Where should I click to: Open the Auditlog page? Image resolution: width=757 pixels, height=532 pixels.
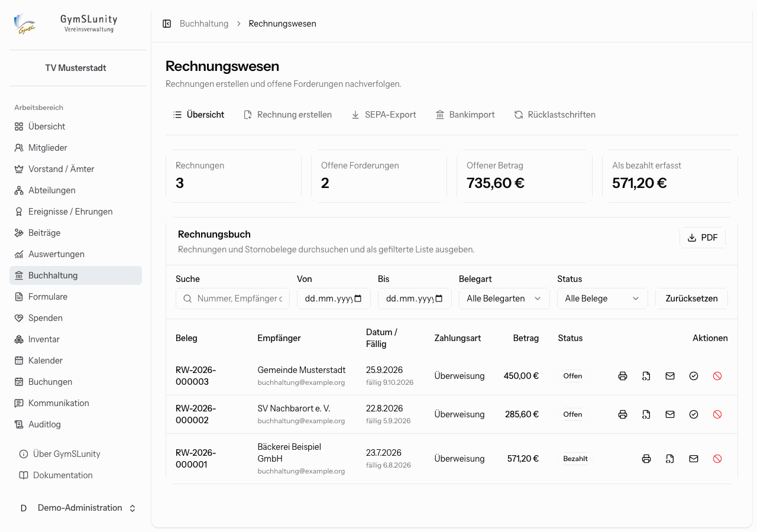point(76,424)
